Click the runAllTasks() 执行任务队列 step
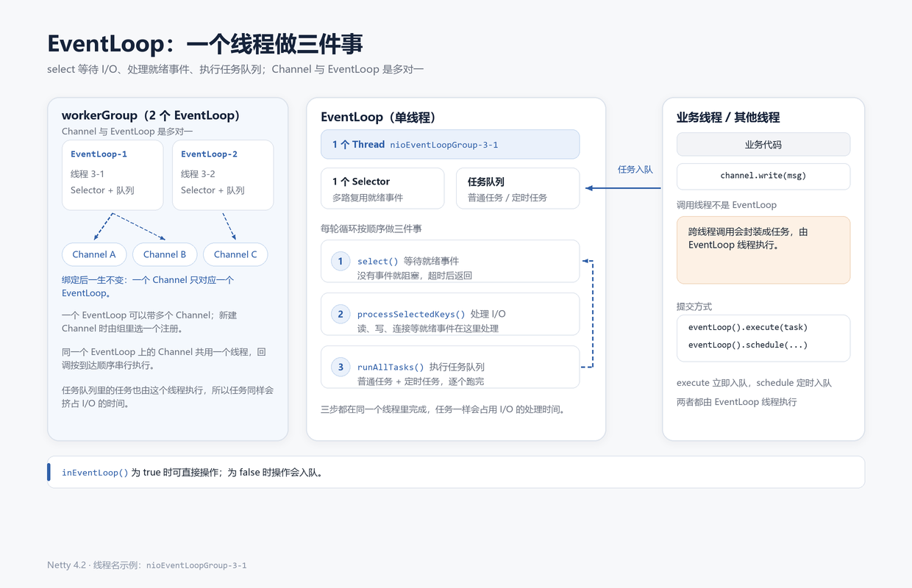The image size is (912, 588). click(450, 367)
